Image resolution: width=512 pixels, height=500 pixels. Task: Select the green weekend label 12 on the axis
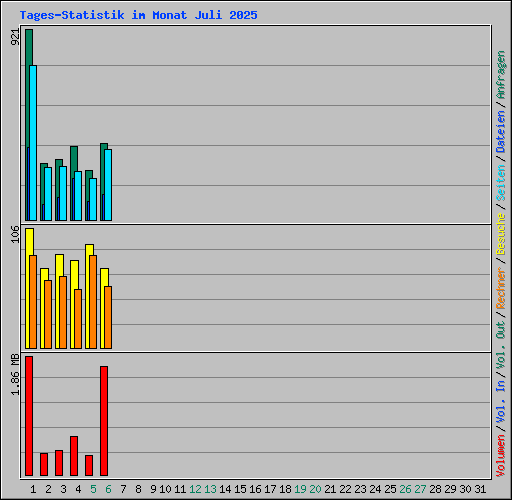click(195, 489)
